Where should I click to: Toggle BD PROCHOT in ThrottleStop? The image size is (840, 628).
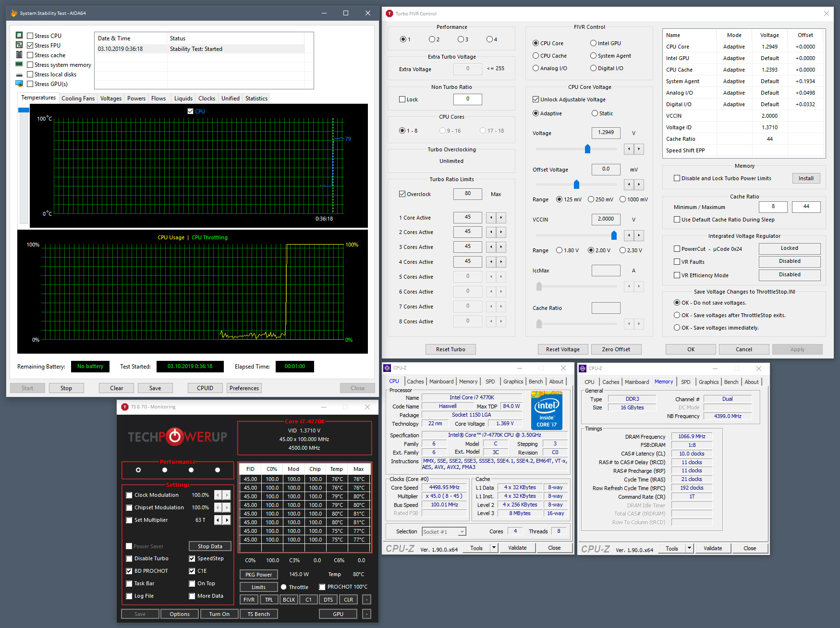tap(129, 571)
